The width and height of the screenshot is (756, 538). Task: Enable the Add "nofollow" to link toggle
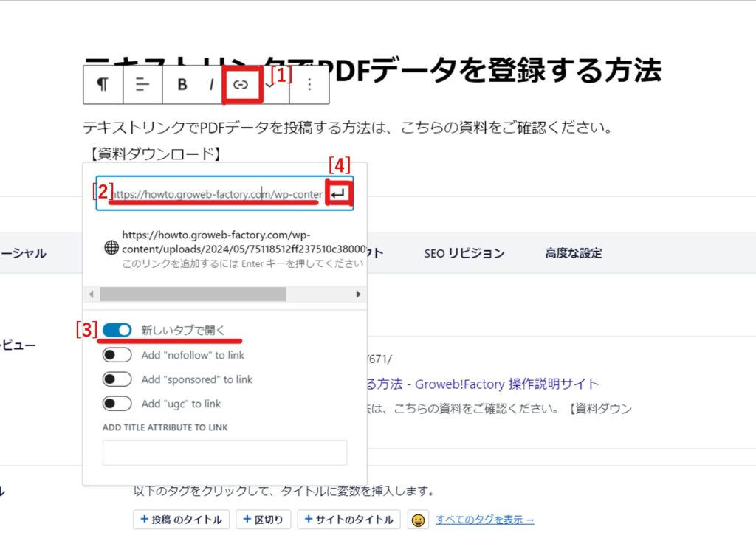[x=117, y=355]
